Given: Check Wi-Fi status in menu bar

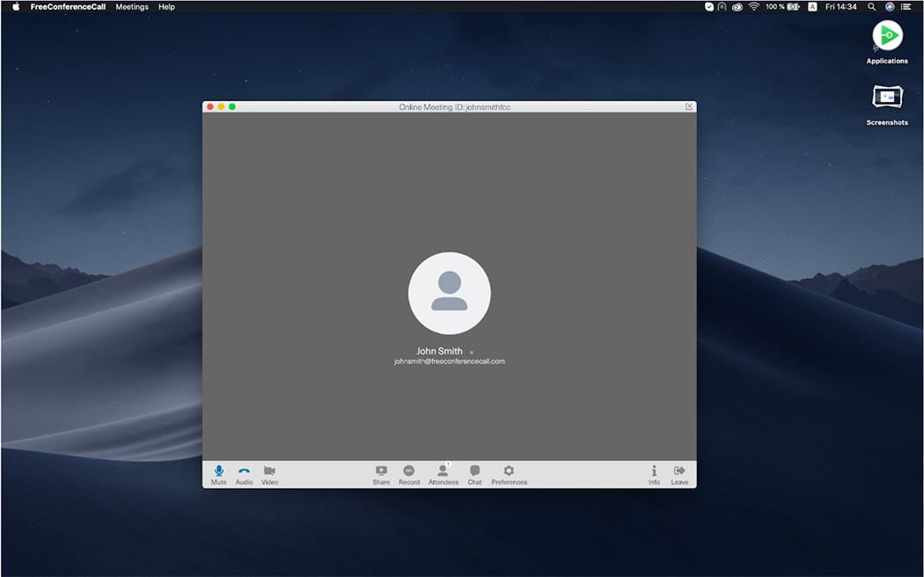Looking at the screenshot, I should 755,6.
